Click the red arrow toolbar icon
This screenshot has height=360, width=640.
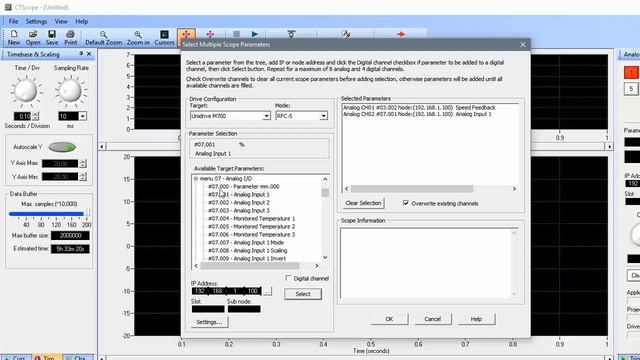[x=401, y=34]
